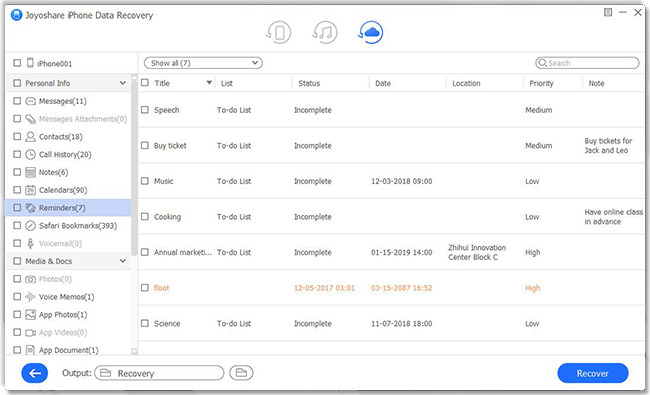
Task: Tick the Media & Docs checkbox
Action: pyautogui.click(x=17, y=261)
